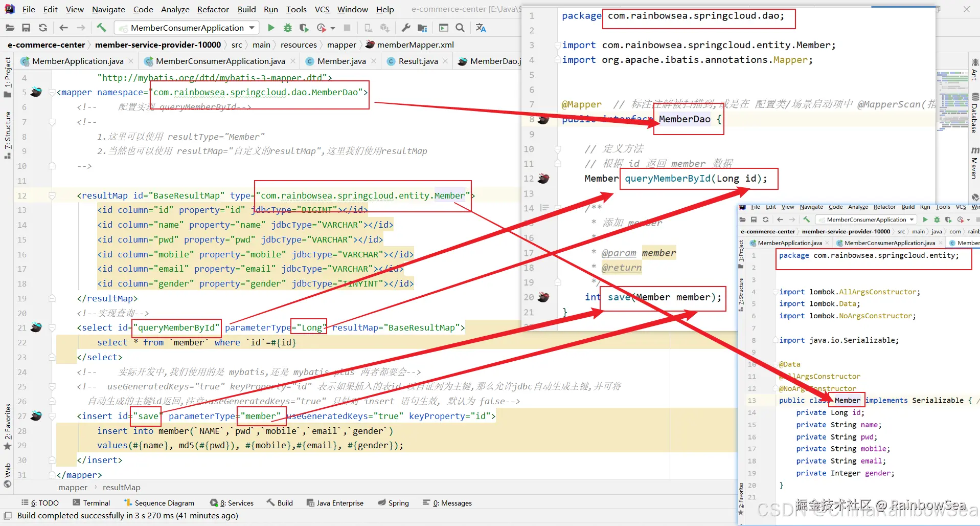Click the resources folder in breadcrumb path
Viewport: 980px width, 526px height.
click(x=299, y=45)
